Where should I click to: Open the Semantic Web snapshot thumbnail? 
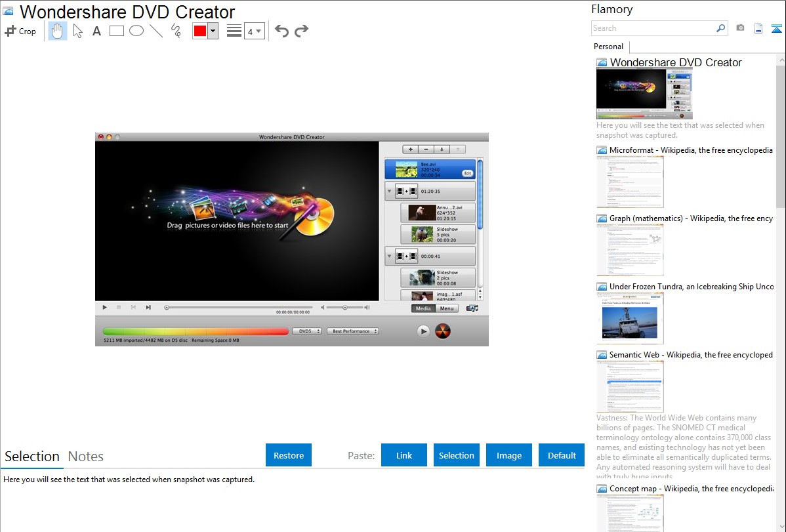point(630,386)
